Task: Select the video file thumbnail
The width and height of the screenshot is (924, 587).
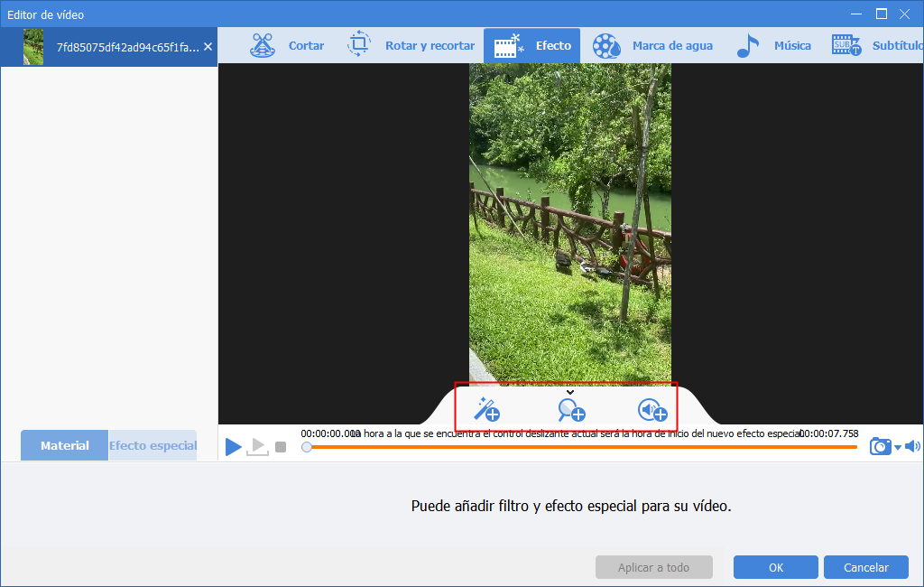Action: click(33, 47)
